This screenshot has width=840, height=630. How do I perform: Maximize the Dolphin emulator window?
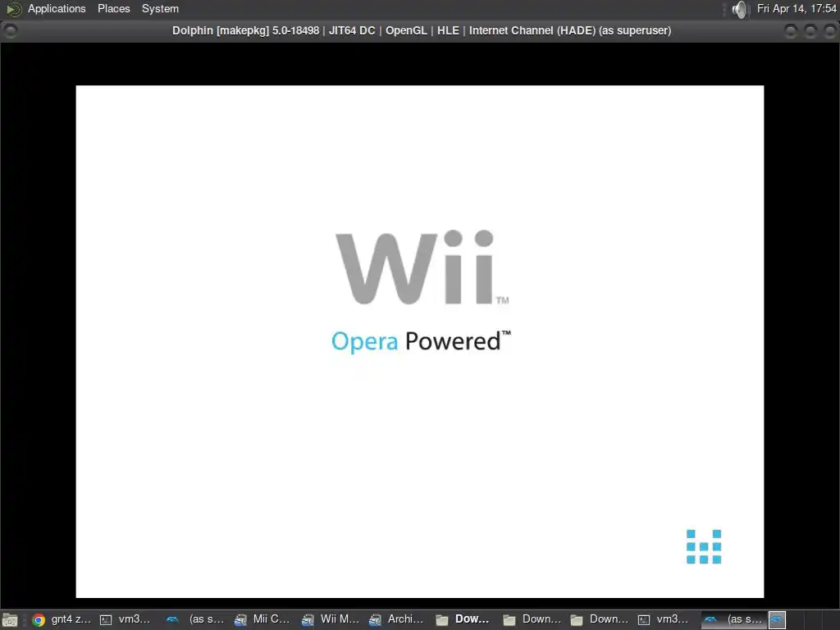(x=810, y=31)
